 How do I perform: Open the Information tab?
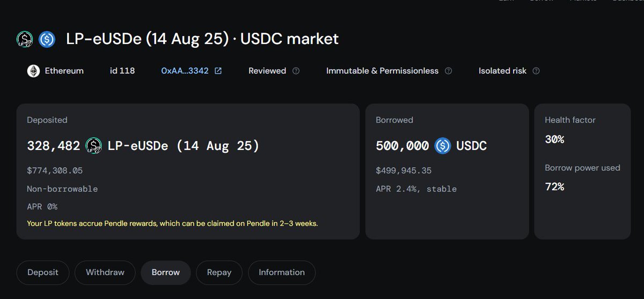pyautogui.click(x=282, y=272)
